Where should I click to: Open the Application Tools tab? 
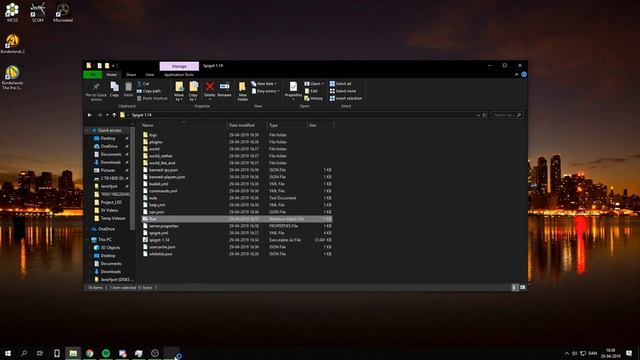[x=179, y=75]
